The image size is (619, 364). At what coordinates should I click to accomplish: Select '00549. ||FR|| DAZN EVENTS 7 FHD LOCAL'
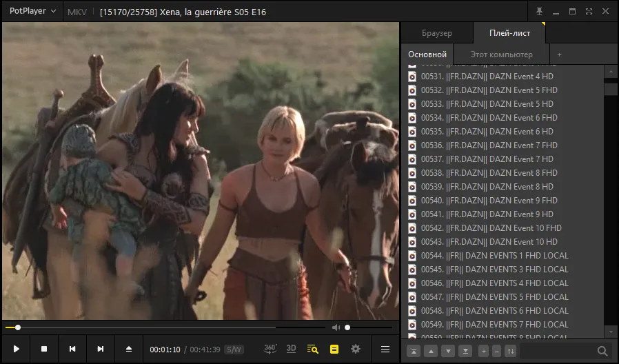pyautogui.click(x=503, y=325)
